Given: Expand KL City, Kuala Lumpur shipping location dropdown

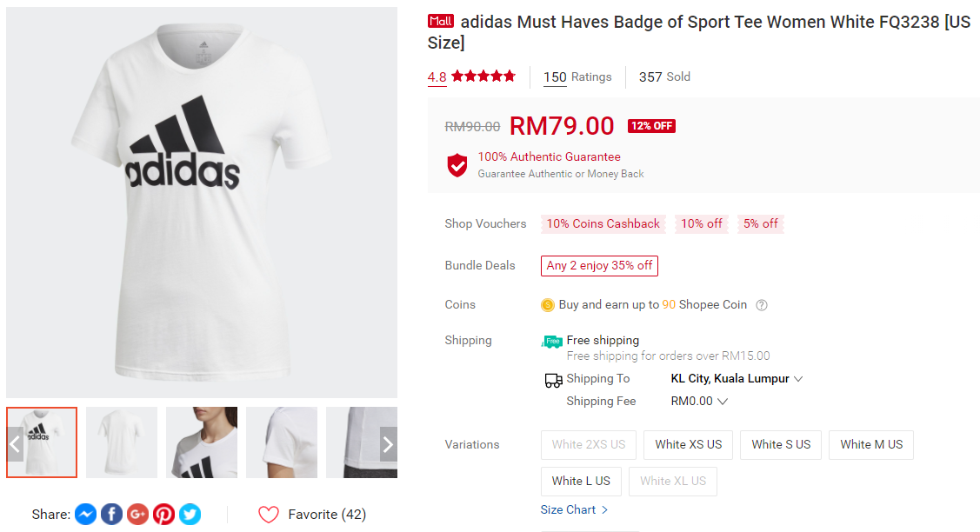Looking at the screenshot, I should point(737,379).
